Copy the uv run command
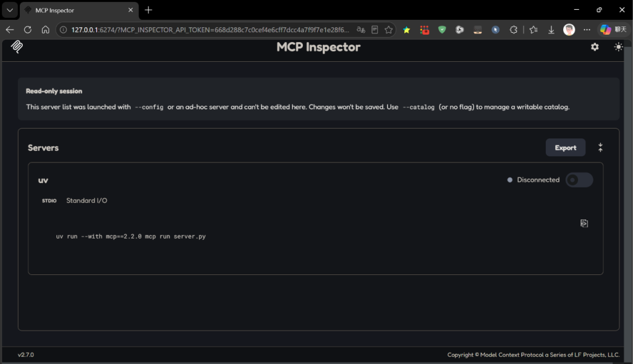The width and height of the screenshot is (633, 364). (584, 223)
